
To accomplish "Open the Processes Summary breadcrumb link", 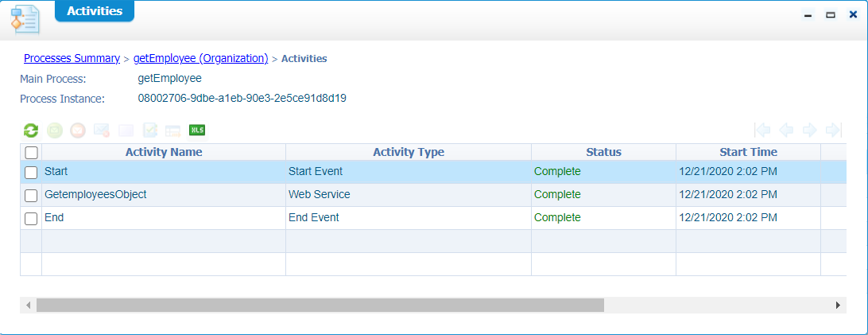I will pyautogui.click(x=72, y=58).
